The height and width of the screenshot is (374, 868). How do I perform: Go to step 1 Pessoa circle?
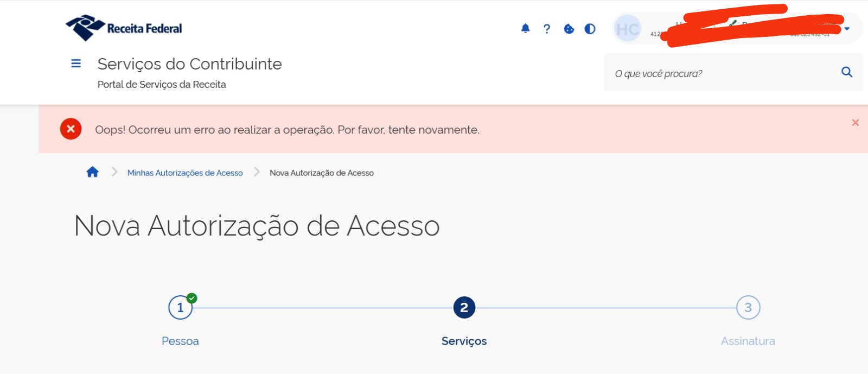click(180, 308)
